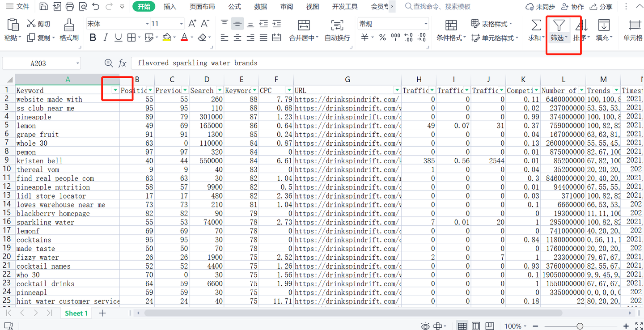Click the 协作 collaborate button
This screenshot has width=644, height=330.
click(572, 7)
